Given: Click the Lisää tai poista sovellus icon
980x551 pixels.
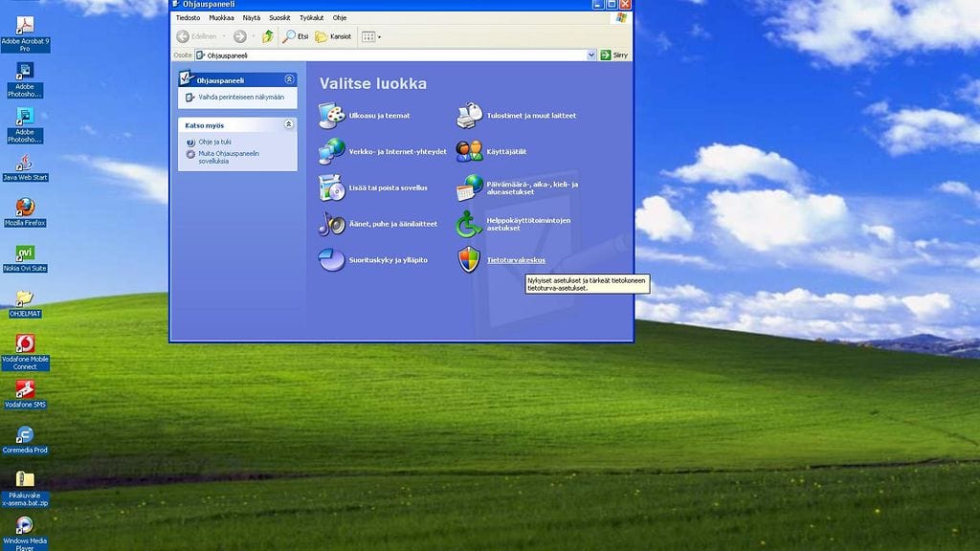Looking at the screenshot, I should (331, 187).
